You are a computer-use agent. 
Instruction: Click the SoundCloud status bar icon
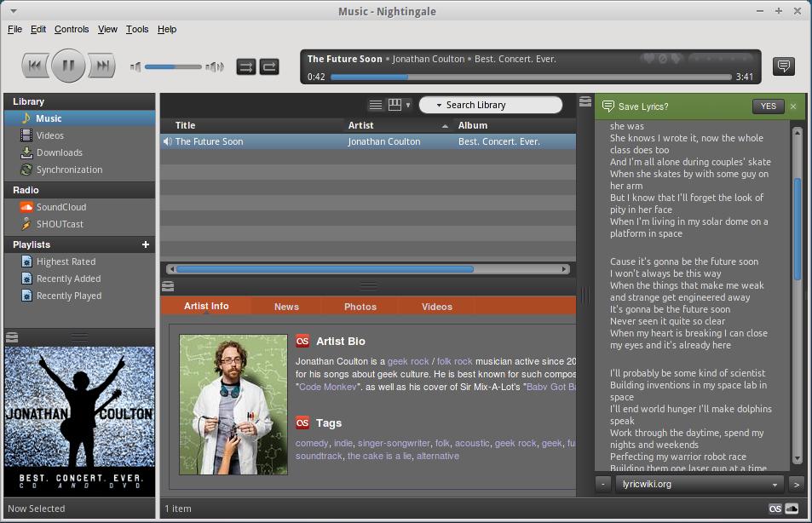pos(792,509)
